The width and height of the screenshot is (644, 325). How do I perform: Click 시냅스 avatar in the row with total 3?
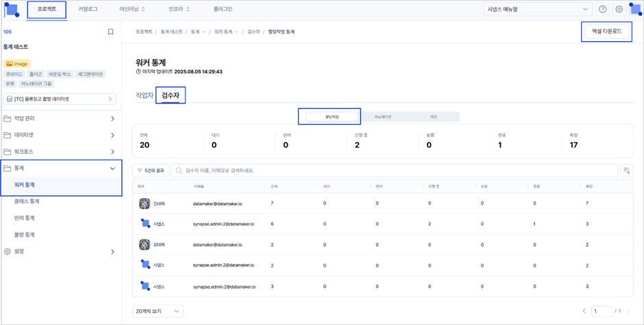click(x=145, y=285)
